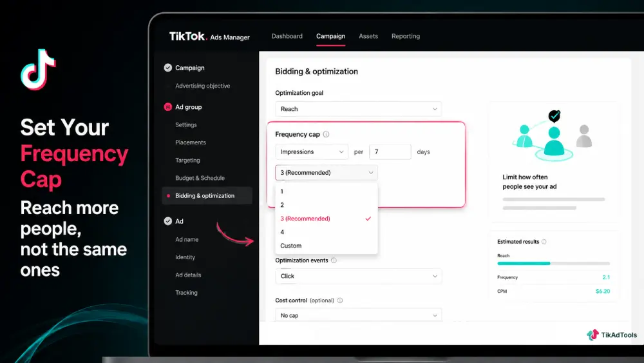
Task: Select option 2 in the frequency list
Action: point(326,205)
